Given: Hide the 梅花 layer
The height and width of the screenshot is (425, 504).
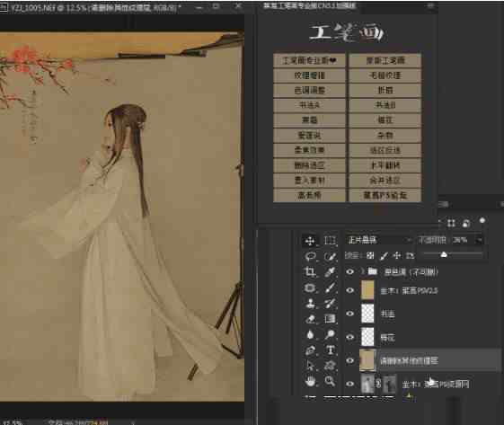Looking at the screenshot, I should tap(349, 337).
